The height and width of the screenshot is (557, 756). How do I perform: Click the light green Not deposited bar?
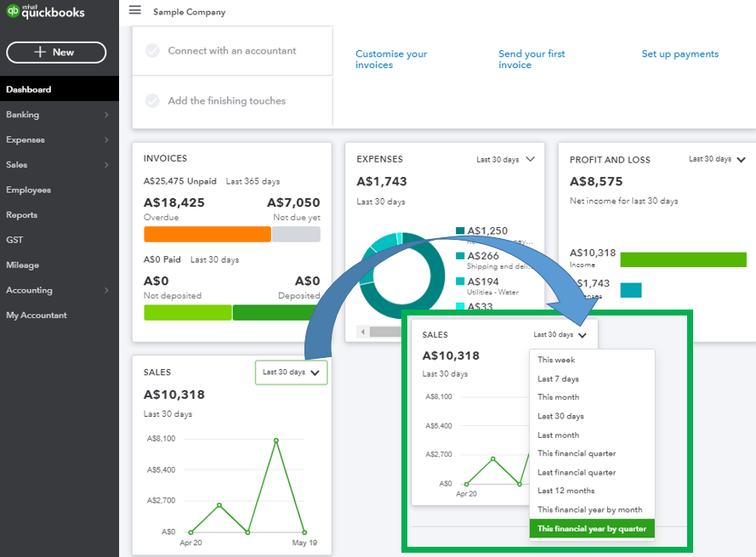point(188,312)
